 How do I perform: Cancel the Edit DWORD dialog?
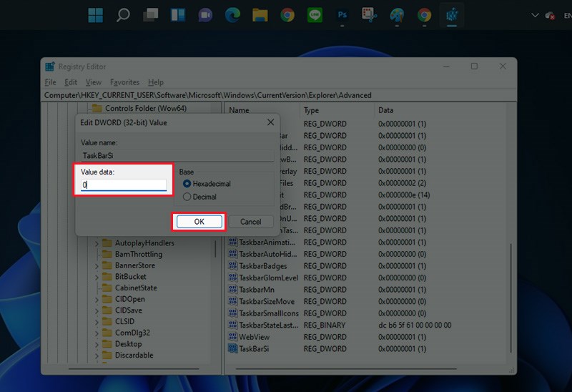pyautogui.click(x=250, y=222)
